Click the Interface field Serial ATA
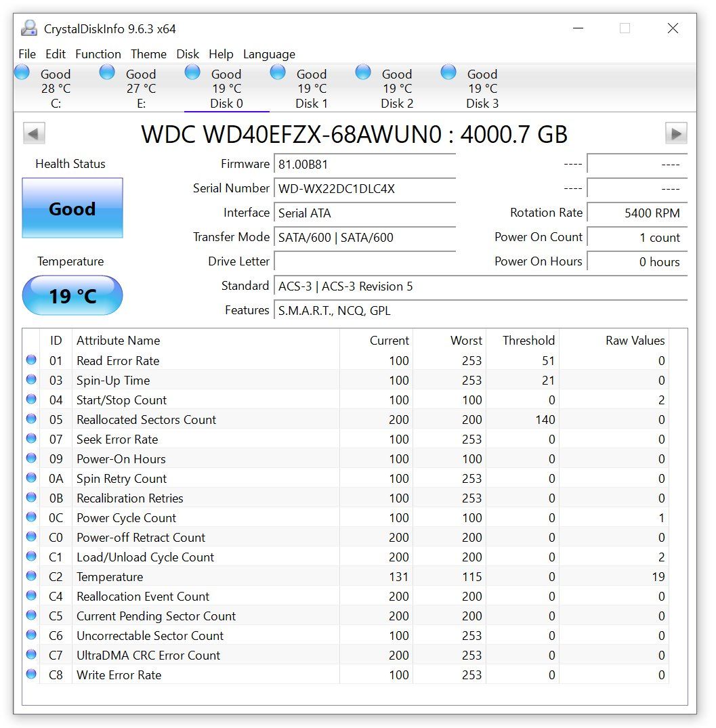The width and height of the screenshot is (716, 728). click(365, 213)
